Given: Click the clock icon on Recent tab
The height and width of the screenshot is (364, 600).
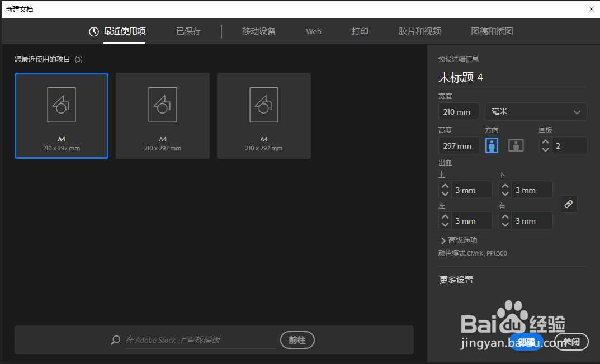Looking at the screenshot, I should click(93, 31).
